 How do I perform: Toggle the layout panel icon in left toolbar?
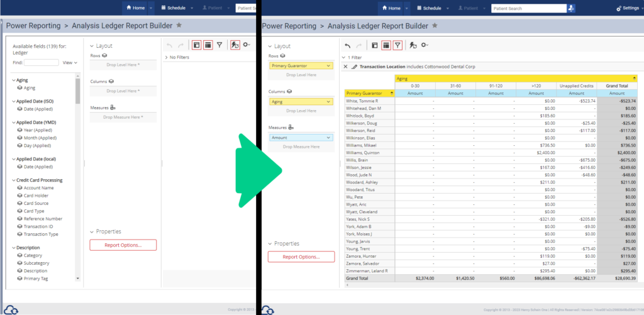(x=208, y=45)
